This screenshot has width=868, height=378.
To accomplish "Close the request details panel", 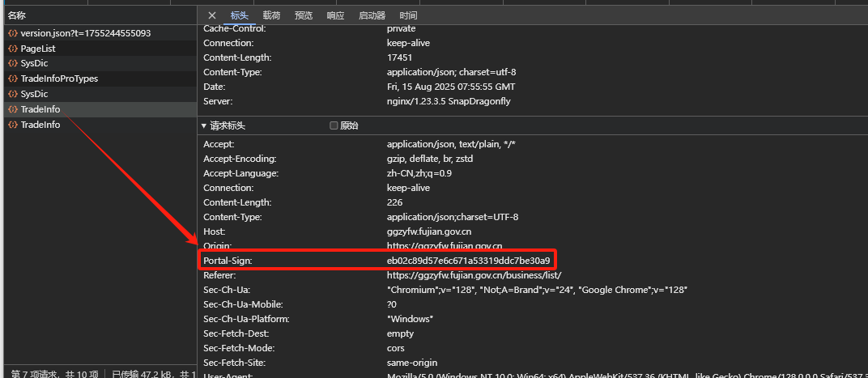I will coord(212,15).
